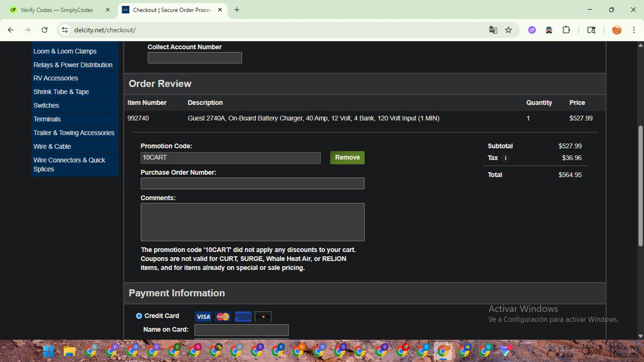Image resolution: width=644 pixels, height=362 pixels.
Task: Click the Tax info (i) icon
Action: pos(506,158)
